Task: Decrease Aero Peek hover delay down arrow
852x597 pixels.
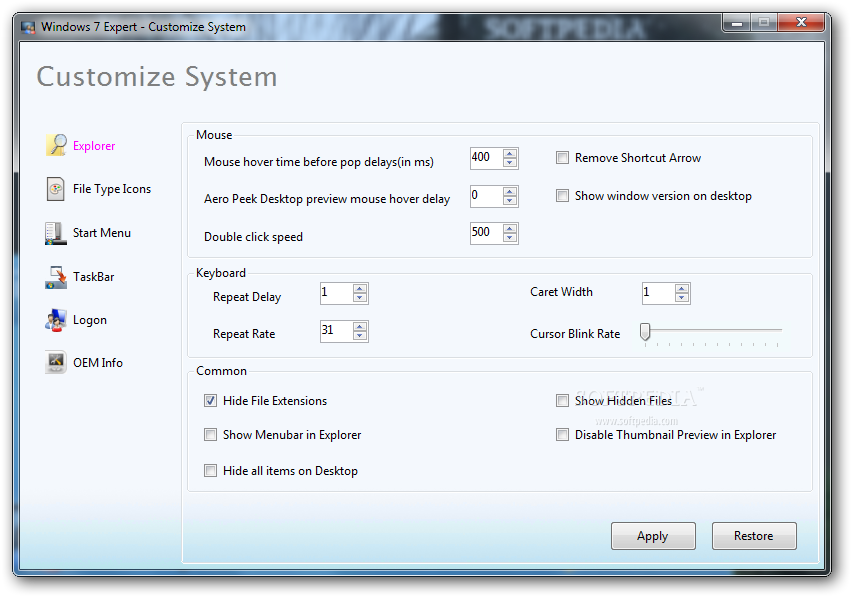Action: click(510, 201)
